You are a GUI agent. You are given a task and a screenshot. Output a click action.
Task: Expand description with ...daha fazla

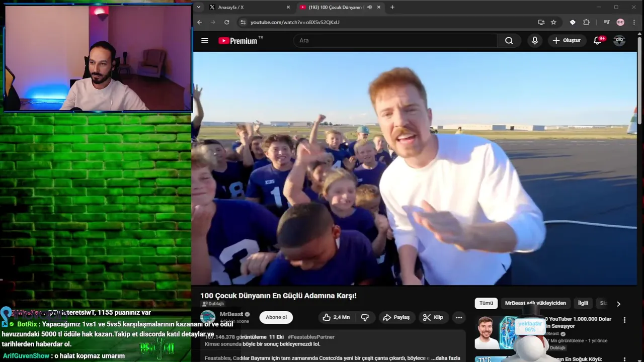[445, 358]
